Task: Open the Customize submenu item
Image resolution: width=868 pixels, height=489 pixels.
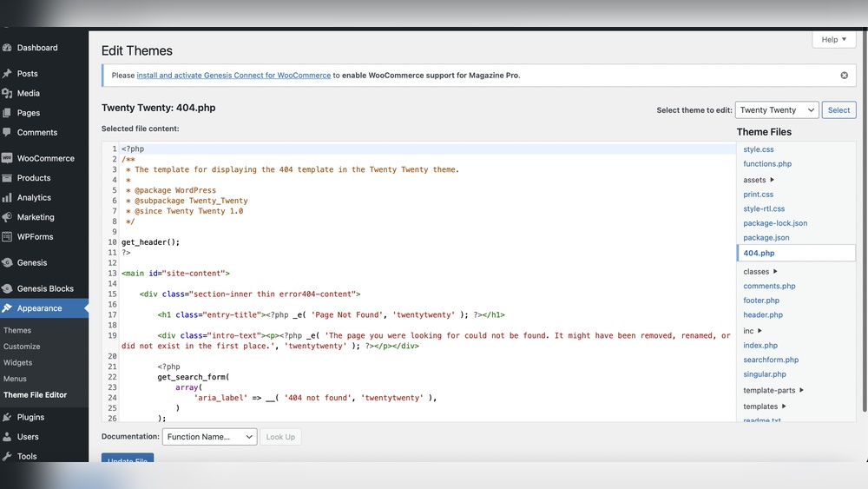Action: click(x=22, y=346)
